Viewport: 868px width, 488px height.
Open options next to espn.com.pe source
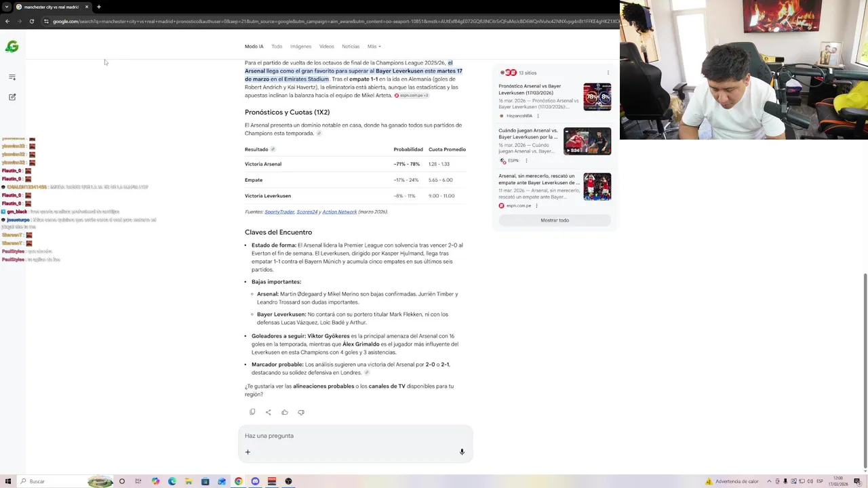coord(536,205)
